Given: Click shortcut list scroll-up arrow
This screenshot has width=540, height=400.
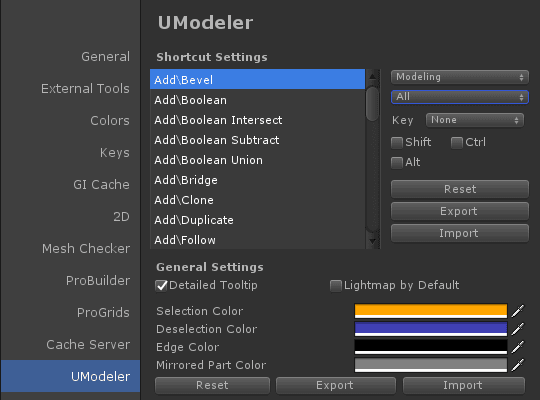Looking at the screenshot, I should pos(372,76).
